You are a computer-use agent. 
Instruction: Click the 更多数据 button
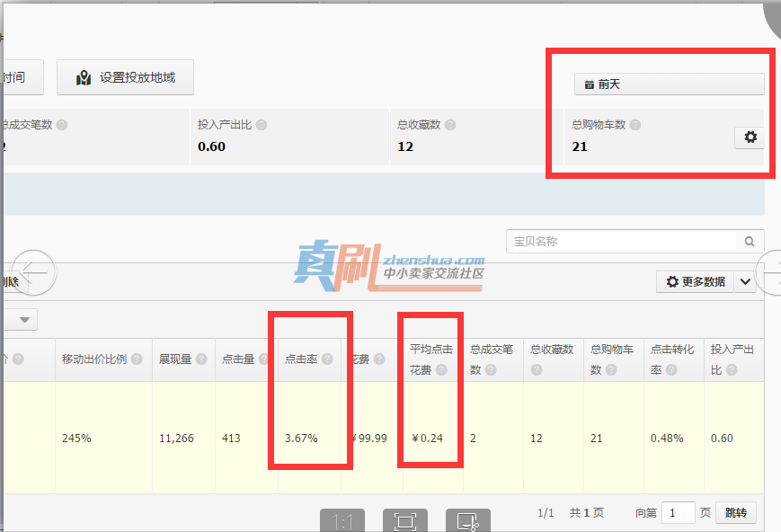click(x=695, y=282)
